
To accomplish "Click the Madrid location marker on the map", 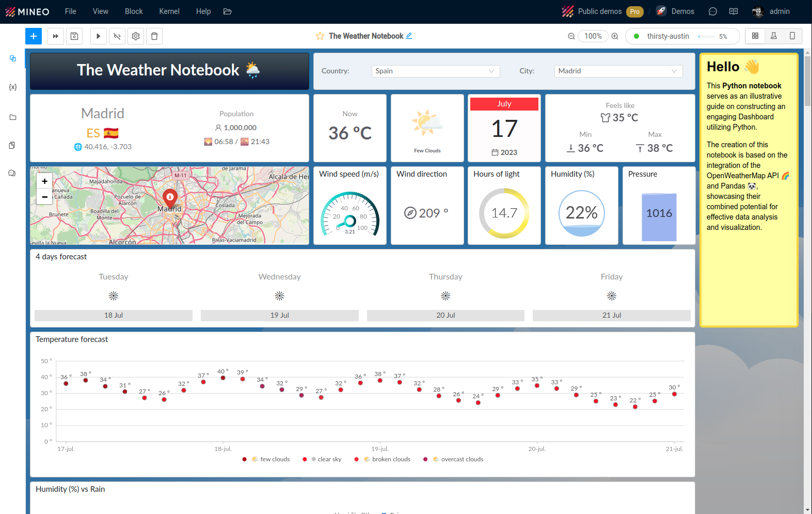I will pos(170,197).
